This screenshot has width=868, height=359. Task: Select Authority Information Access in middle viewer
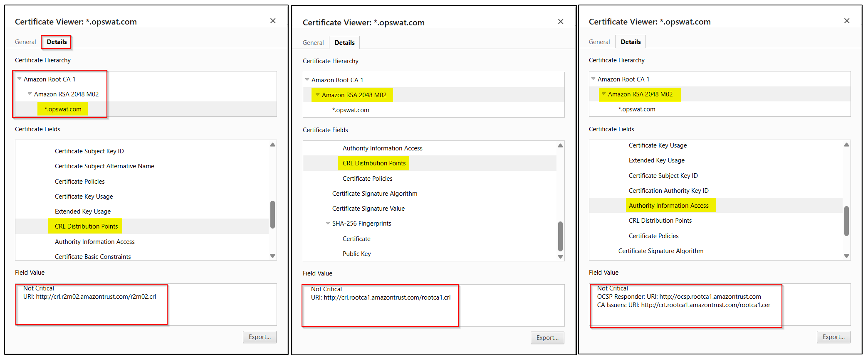point(383,148)
